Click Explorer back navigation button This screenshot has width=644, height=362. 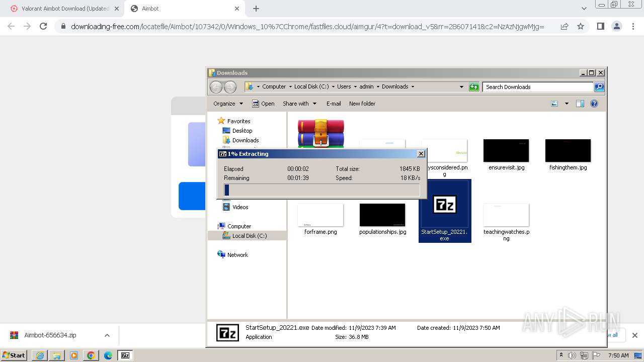click(216, 87)
